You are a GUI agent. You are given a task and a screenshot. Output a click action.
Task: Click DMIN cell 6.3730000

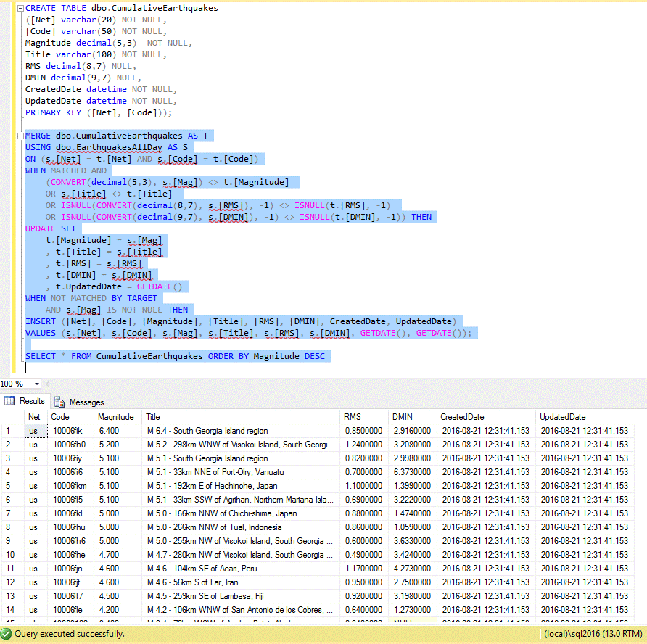[413, 472]
